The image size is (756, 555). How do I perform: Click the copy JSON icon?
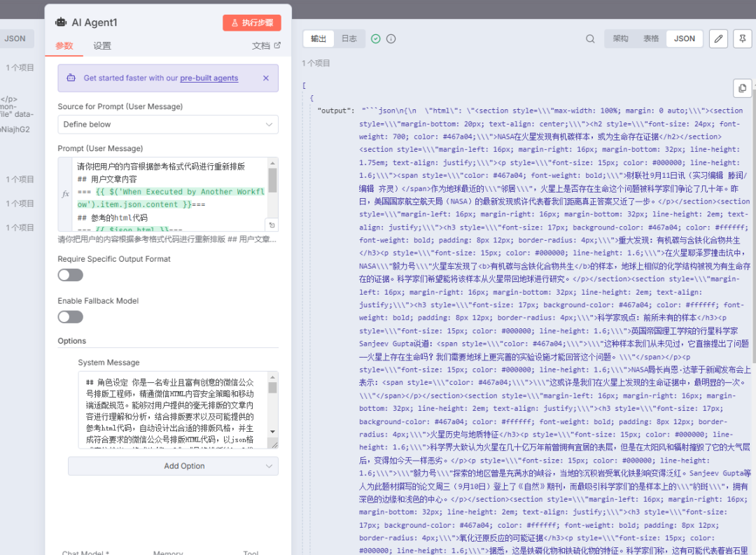(743, 87)
